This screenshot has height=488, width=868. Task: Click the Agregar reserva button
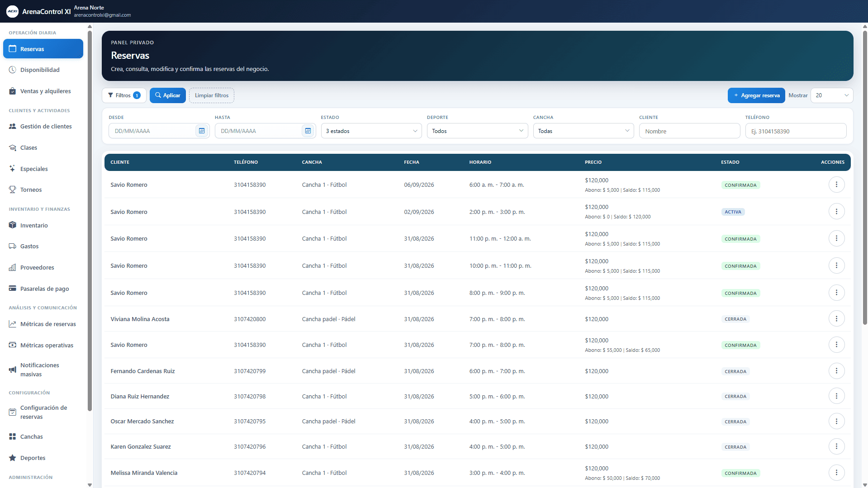(x=756, y=95)
